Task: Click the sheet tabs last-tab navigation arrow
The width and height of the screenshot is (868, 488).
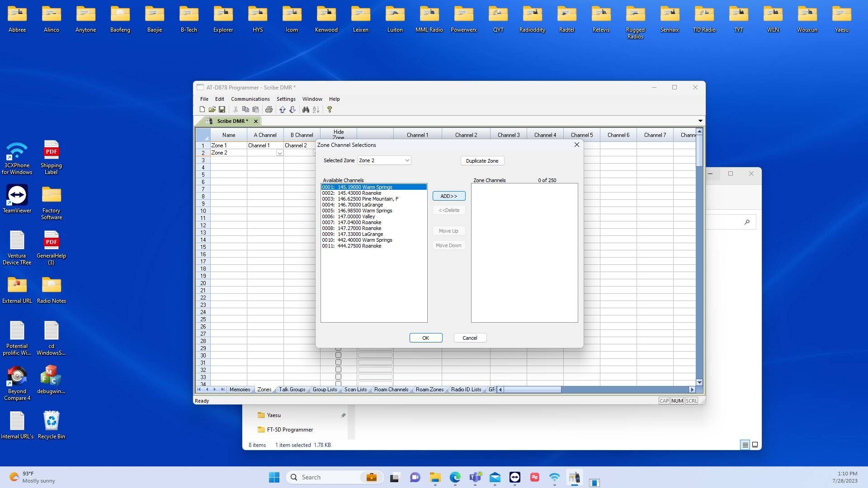Action: pyautogui.click(x=223, y=389)
